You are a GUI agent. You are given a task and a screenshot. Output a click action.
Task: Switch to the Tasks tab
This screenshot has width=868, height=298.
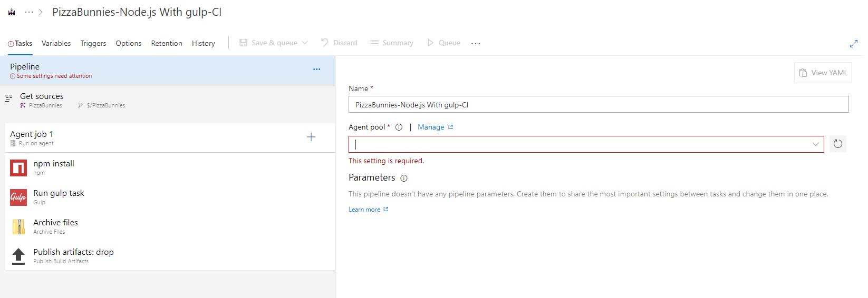click(x=21, y=43)
